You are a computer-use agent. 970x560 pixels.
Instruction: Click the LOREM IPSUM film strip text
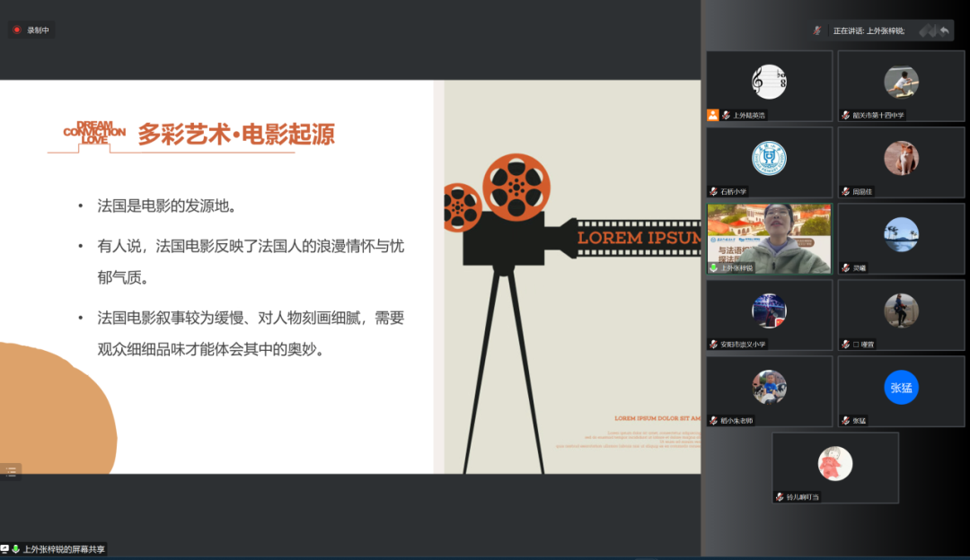point(639,237)
